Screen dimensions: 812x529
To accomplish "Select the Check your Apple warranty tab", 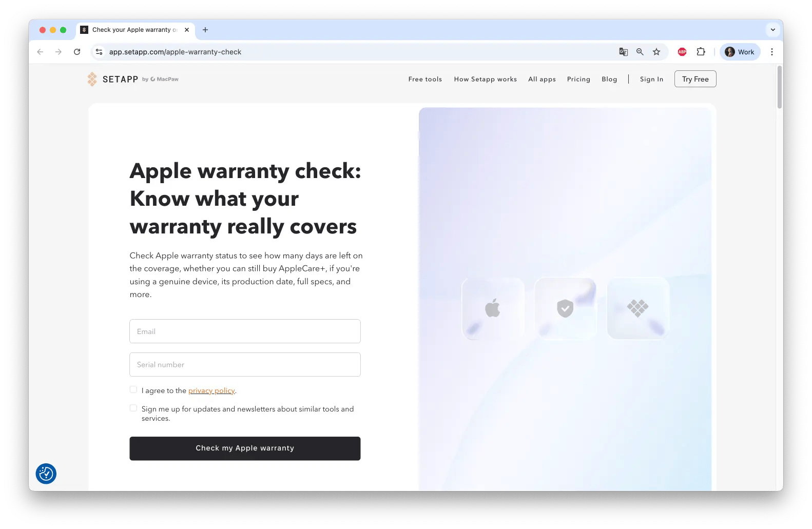I will pos(134,30).
